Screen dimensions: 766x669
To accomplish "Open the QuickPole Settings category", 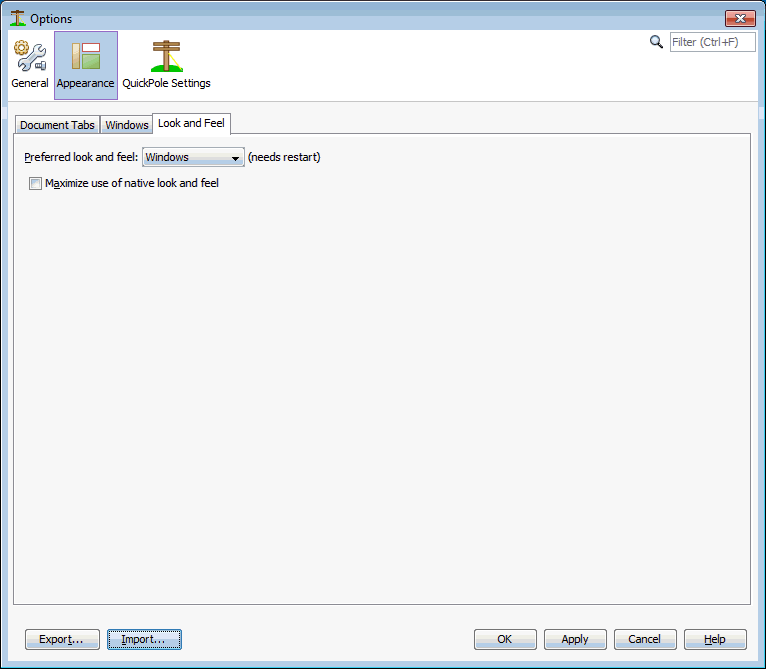I will [x=166, y=65].
